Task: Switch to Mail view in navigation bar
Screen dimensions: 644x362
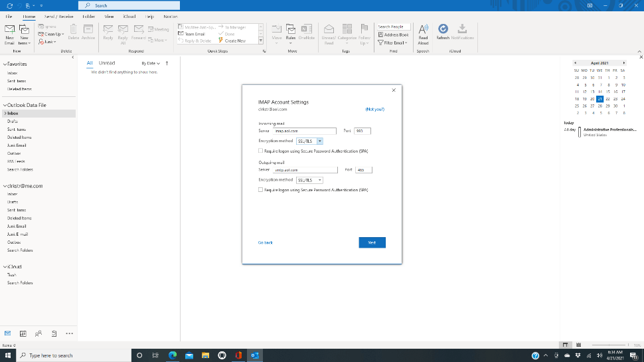Action: 8,333
